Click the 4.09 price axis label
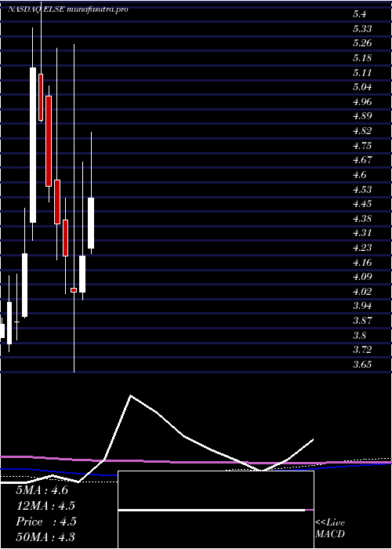The height and width of the screenshot is (549, 392). [362, 277]
